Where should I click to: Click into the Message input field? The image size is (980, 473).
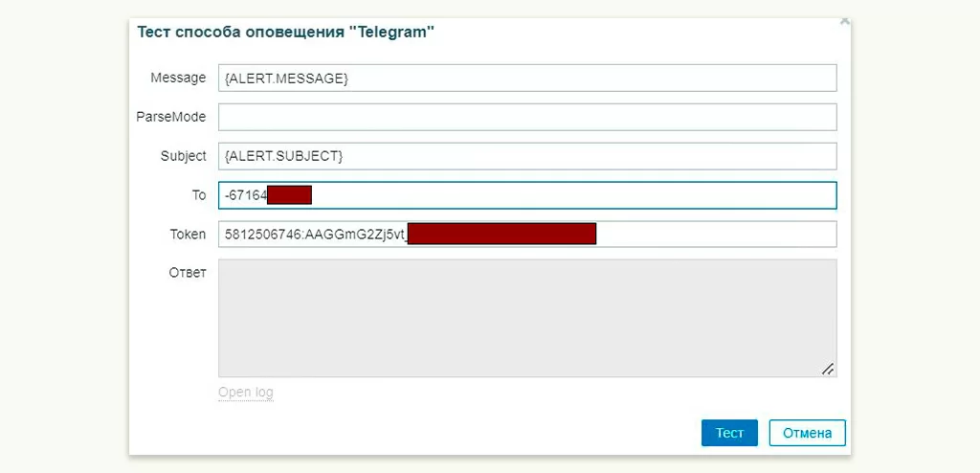point(527,78)
